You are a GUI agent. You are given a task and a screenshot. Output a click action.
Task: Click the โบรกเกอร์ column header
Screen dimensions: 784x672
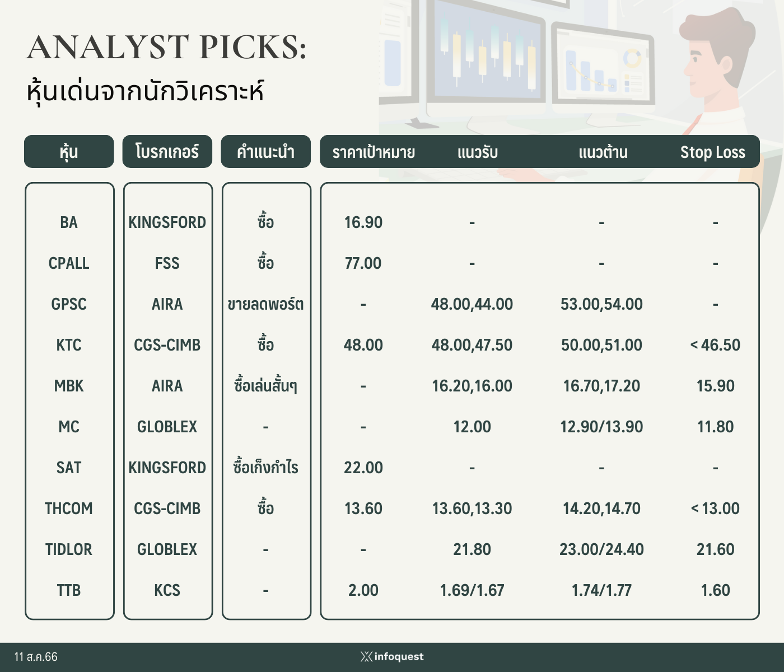(x=167, y=151)
